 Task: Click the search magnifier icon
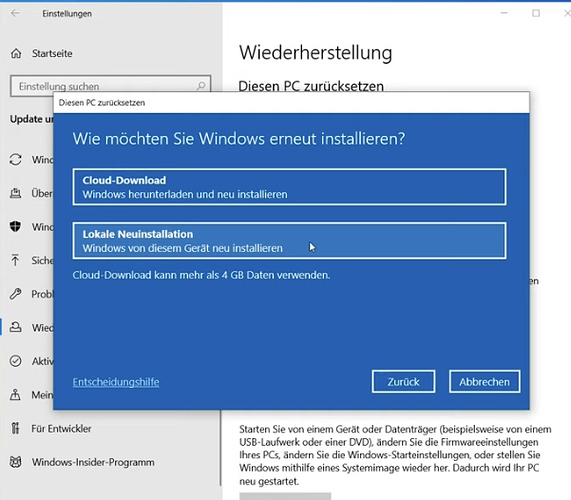pos(201,86)
